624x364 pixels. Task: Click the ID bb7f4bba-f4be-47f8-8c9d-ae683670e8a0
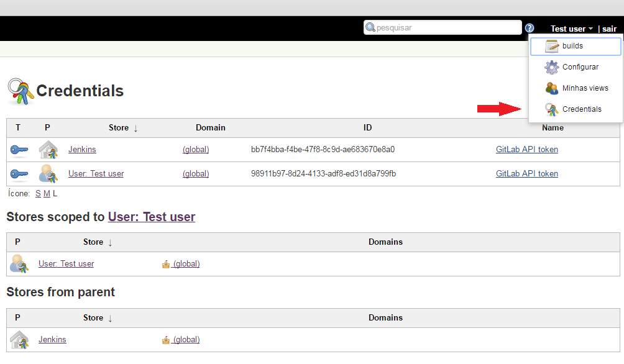click(x=323, y=149)
